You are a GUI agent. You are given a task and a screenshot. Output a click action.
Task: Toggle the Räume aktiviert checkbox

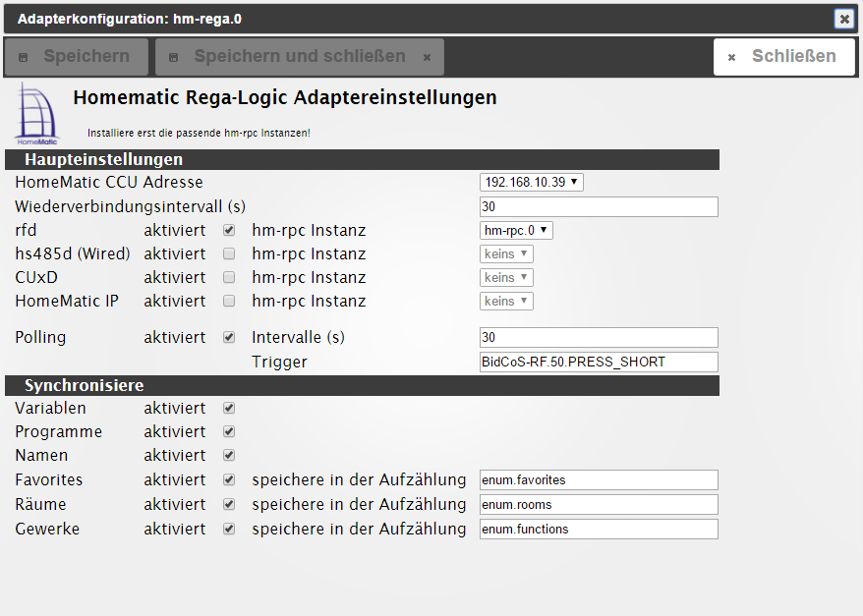pyautogui.click(x=229, y=504)
